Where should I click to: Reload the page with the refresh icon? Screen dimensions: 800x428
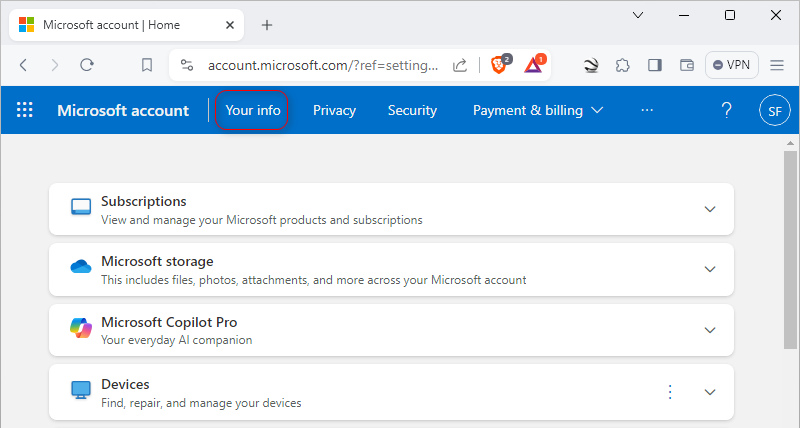[x=87, y=65]
